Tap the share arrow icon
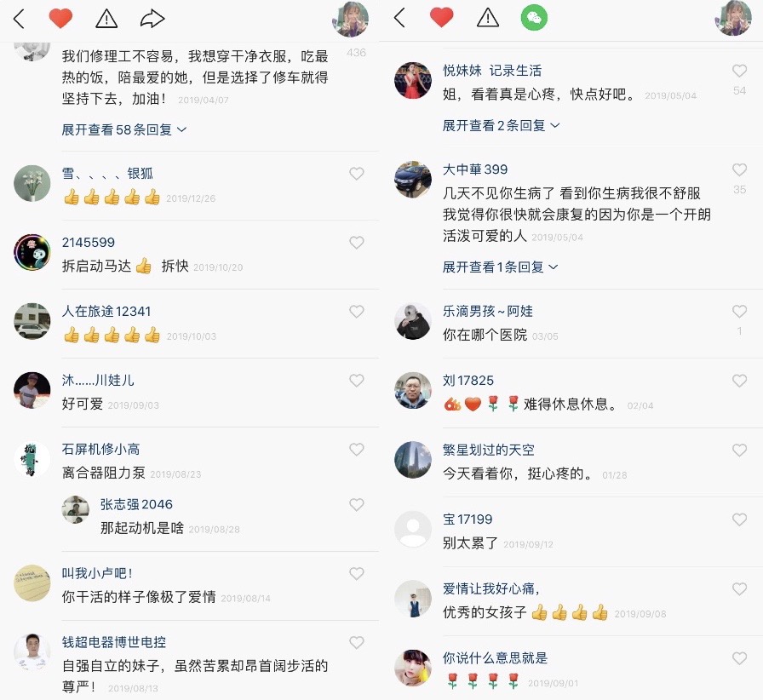 (152, 19)
